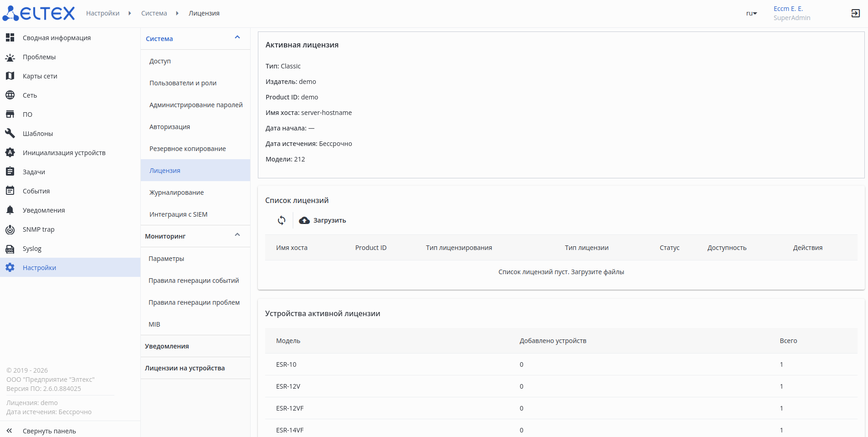Screen dimensions: 868x437
Task: Open SNMP trap icon in sidebar
Action: pyautogui.click(x=10, y=229)
